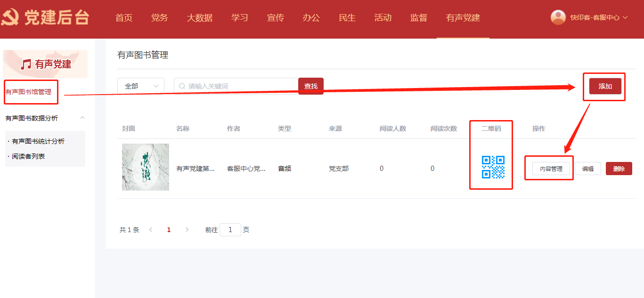Viewport: 644px width, 298px height.
Task: Open the 大数据 top navigation tab
Action: [x=199, y=18]
